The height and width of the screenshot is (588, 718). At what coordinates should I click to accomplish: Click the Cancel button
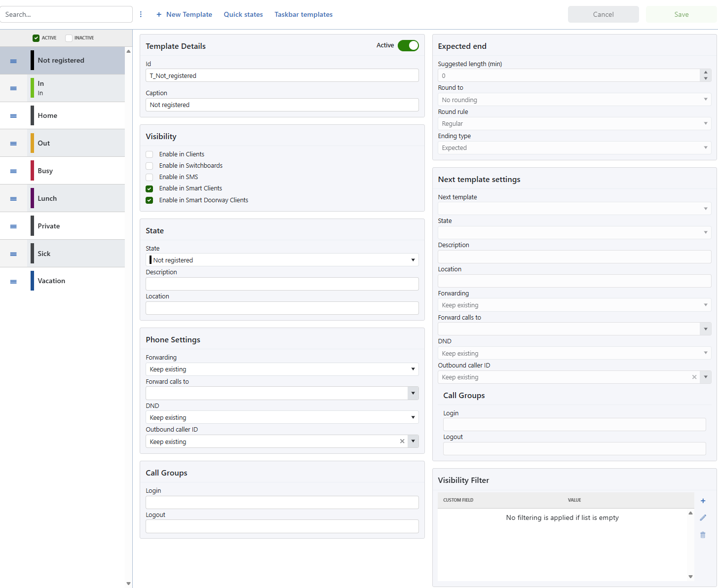tap(604, 14)
